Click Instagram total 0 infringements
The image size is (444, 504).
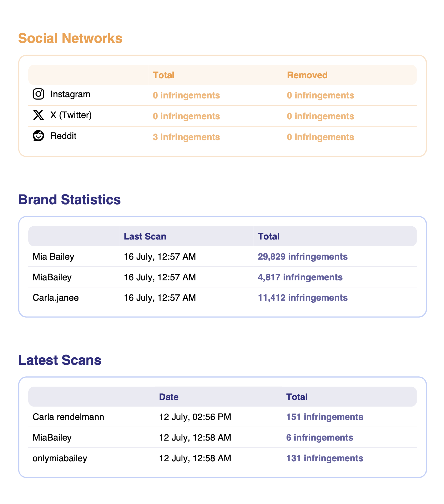click(186, 96)
